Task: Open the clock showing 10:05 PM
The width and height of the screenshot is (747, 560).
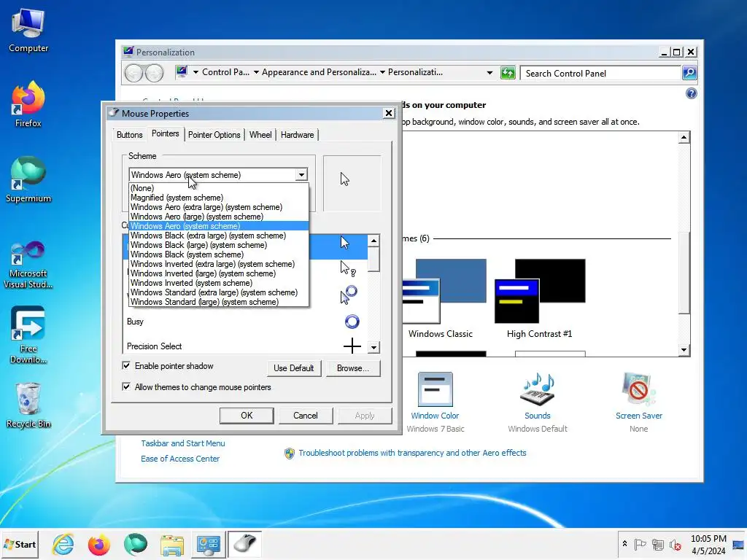Action: tap(708, 544)
